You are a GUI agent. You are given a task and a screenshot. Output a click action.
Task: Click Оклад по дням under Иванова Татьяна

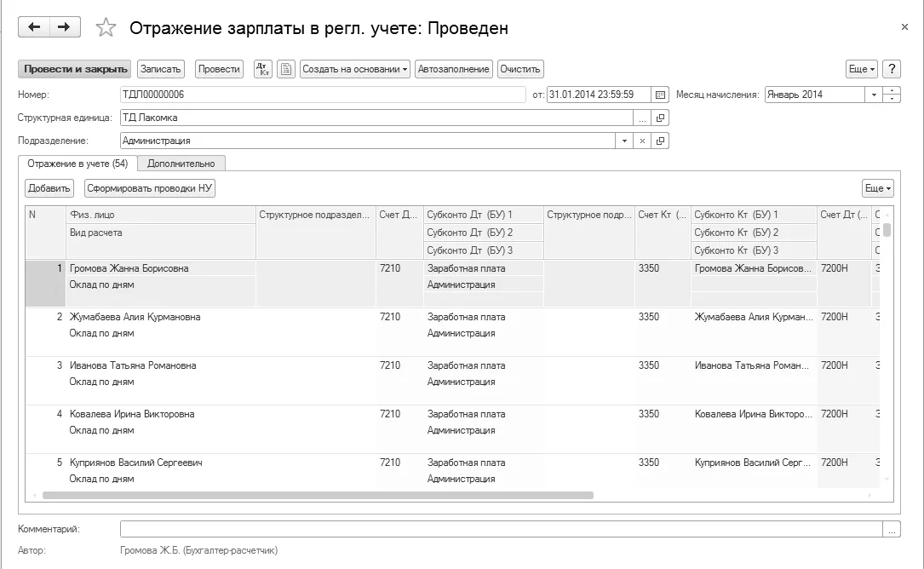pyautogui.click(x=101, y=382)
